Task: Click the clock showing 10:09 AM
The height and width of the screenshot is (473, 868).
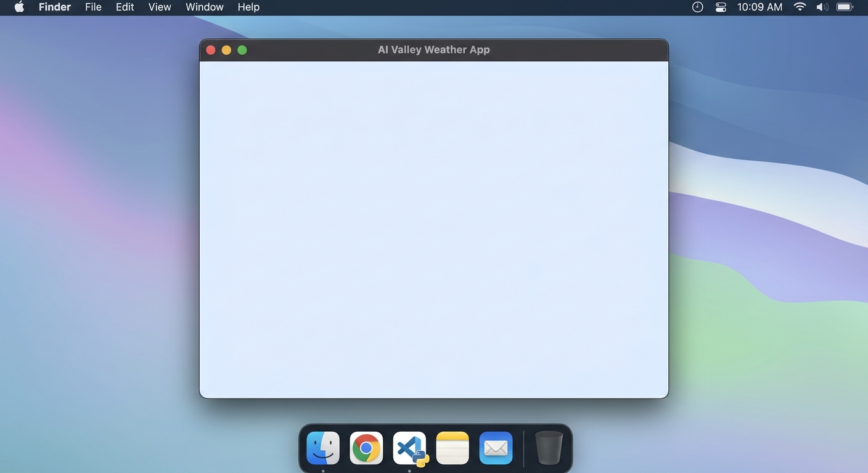Action: click(x=759, y=7)
